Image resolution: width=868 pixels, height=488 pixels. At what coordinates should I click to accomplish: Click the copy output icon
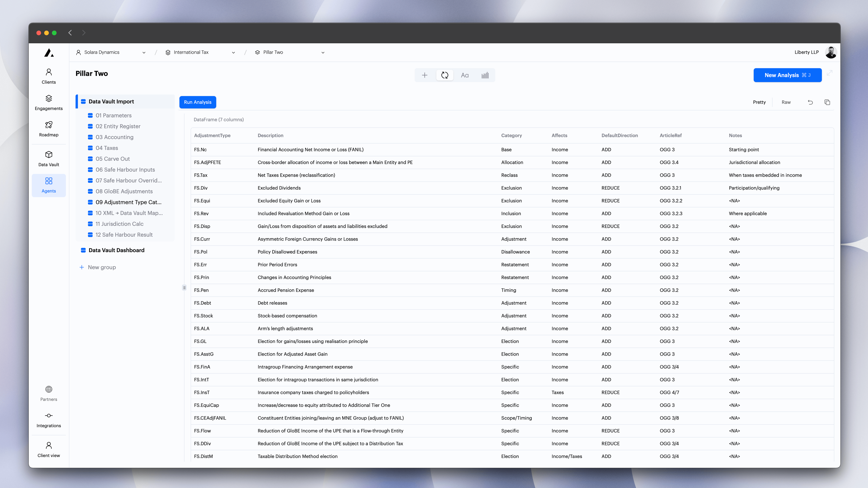pyautogui.click(x=827, y=102)
